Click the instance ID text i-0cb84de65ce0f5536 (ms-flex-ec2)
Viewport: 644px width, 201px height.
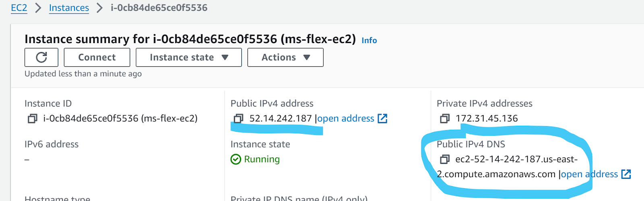(120, 118)
